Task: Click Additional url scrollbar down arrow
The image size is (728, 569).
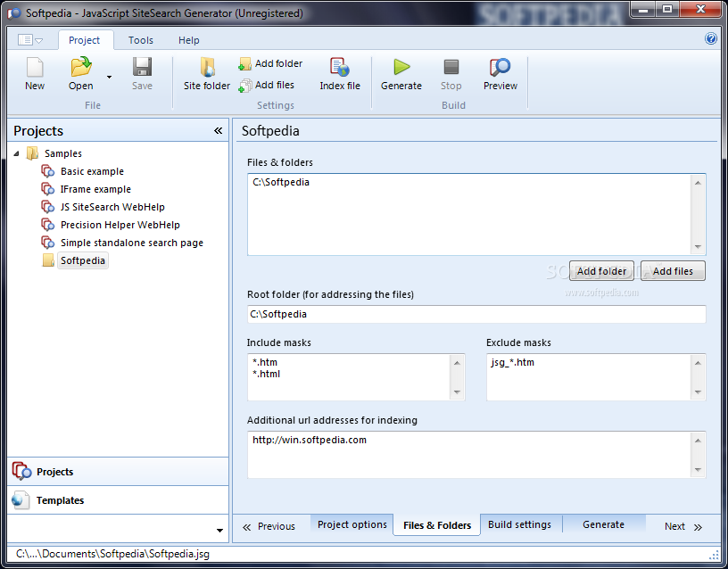Action: point(698,470)
